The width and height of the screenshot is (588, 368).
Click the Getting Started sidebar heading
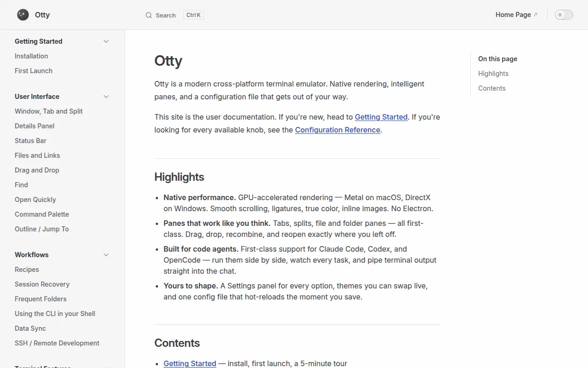tap(39, 41)
